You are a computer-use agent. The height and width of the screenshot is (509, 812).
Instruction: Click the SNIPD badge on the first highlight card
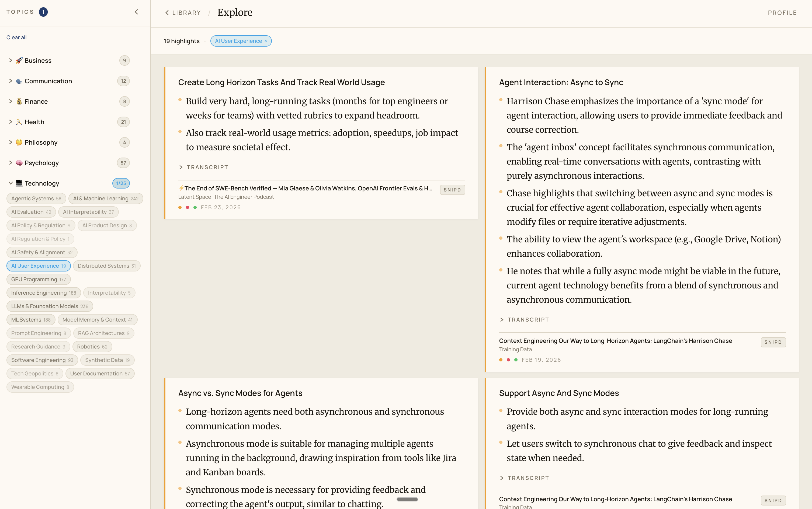click(452, 190)
